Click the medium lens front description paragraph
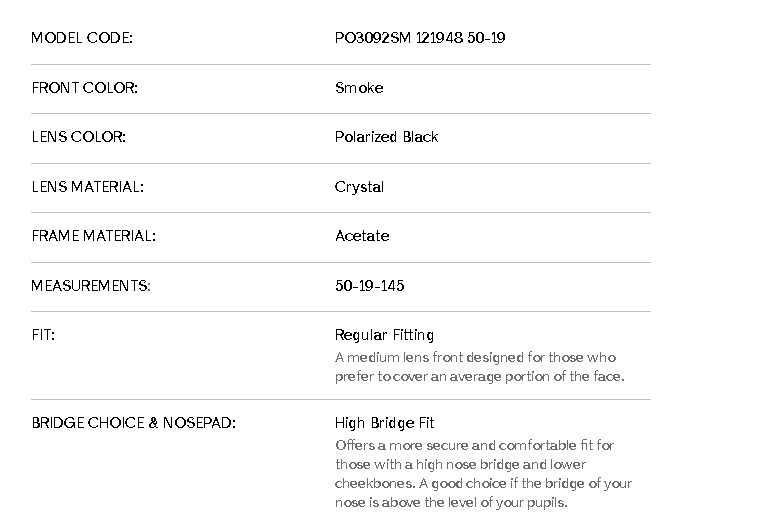The height and width of the screenshot is (520, 772). [x=479, y=367]
